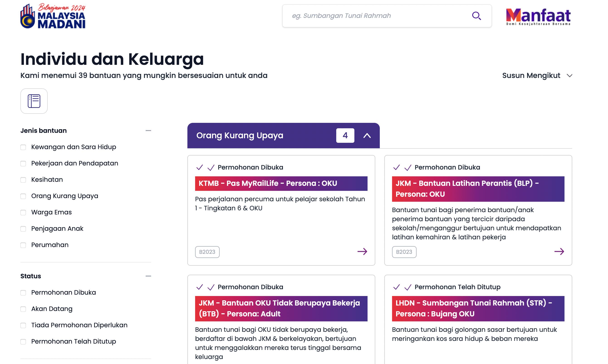Click the count badge showing 4
Viewport: 608px width, 364px height.
tap(345, 135)
